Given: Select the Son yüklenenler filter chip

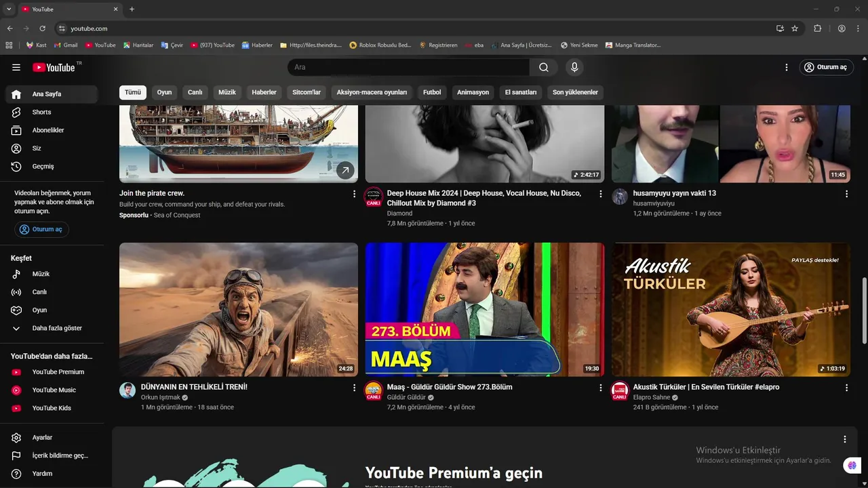Looking at the screenshot, I should pyautogui.click(x=575, y=92).
